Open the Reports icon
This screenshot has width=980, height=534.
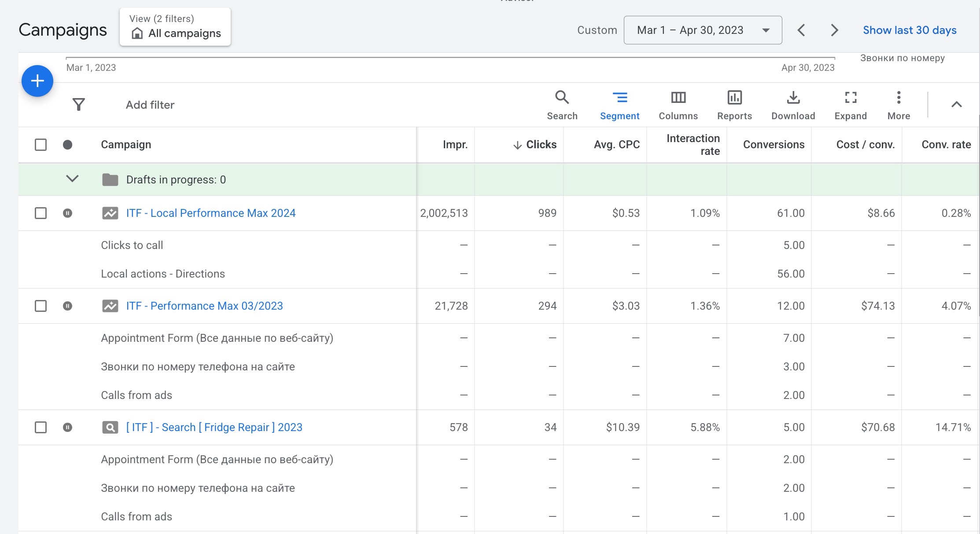click(734, 105)
